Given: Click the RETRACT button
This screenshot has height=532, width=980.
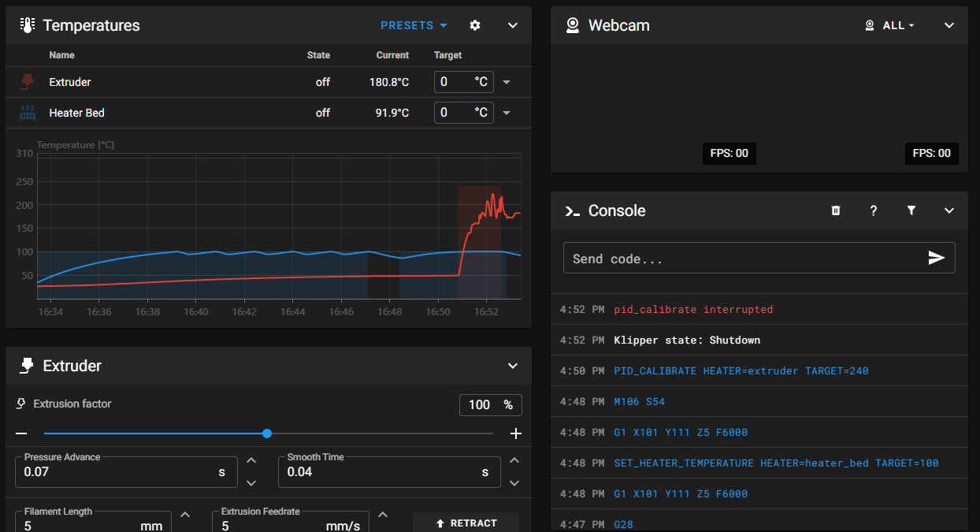Looking at the screenshot, I should pos(466,523).
